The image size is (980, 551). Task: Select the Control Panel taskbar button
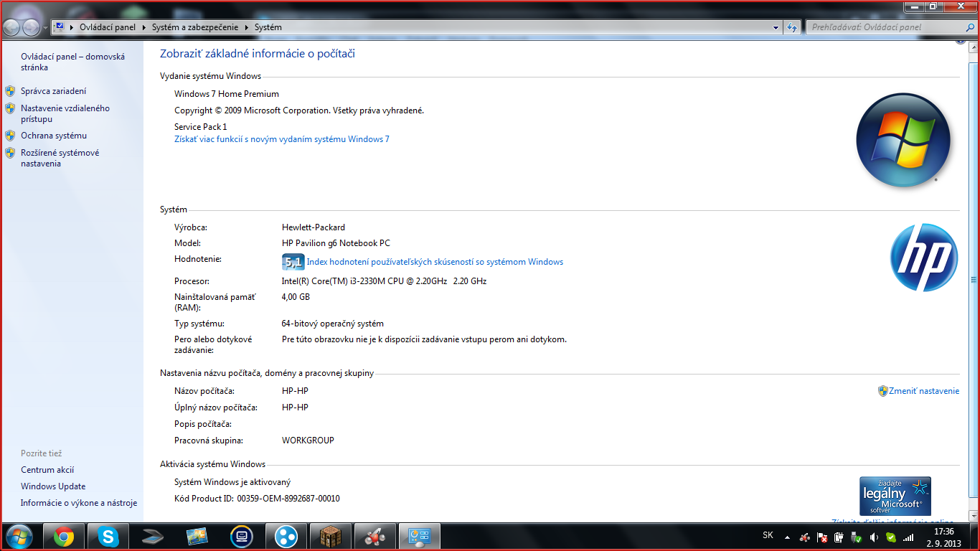tap(420, 536)
